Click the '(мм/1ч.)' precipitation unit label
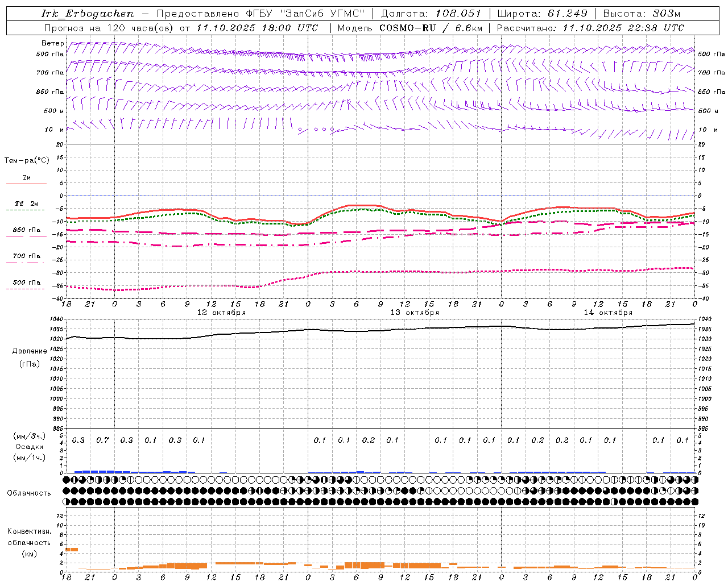Screen dimensions: 728x582 (x=30, y=458)
